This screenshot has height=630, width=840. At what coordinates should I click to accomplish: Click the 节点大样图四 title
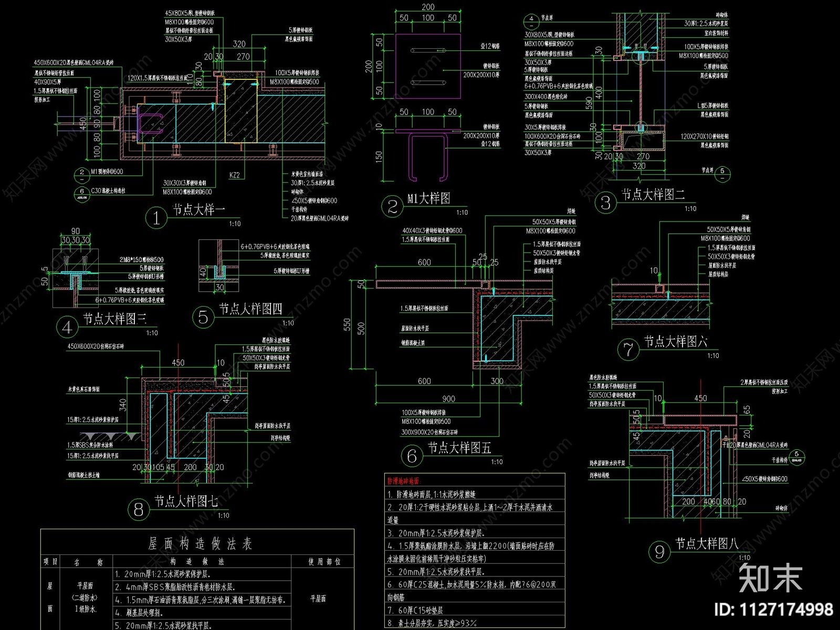point(250,309)
